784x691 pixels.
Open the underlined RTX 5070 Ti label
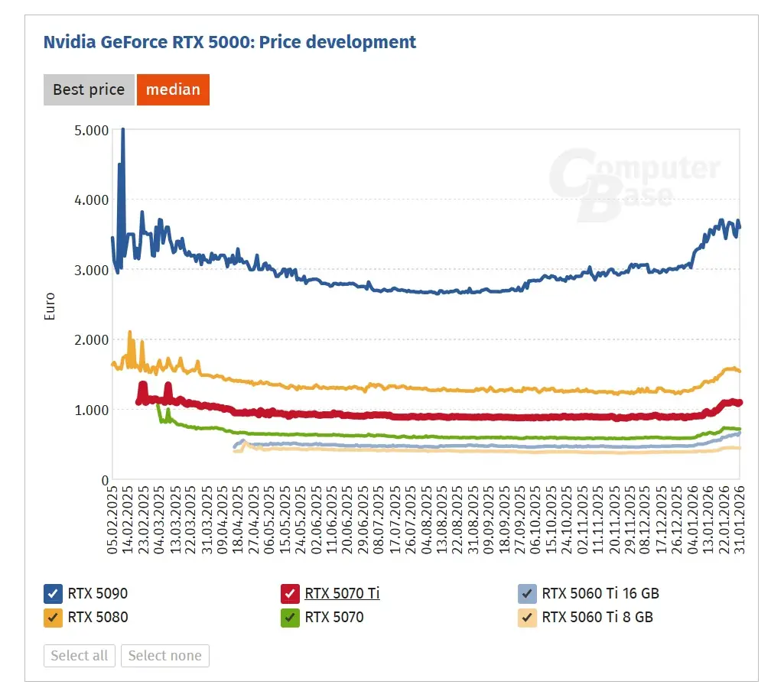342,594
